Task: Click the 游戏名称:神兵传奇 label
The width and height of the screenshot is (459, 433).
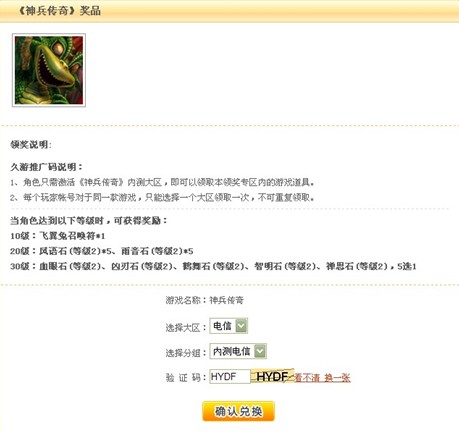Action: tap(205, 300)
